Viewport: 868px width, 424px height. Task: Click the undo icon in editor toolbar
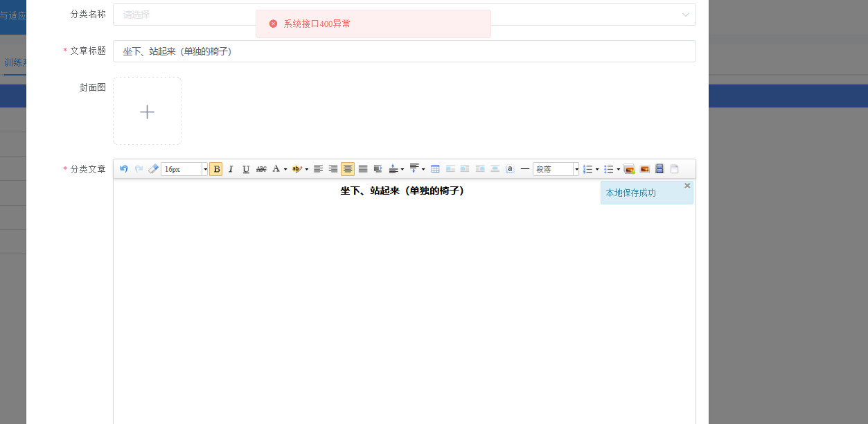coord(124,169)
